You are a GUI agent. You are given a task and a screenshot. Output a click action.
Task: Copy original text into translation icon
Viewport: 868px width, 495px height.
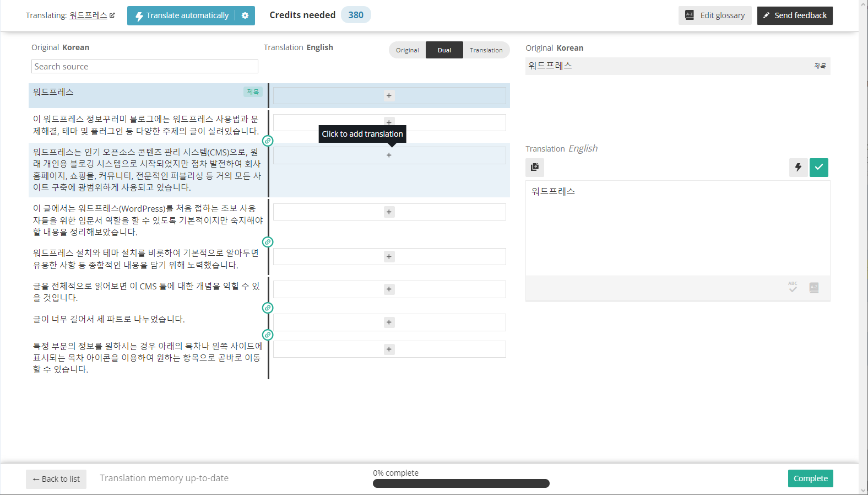(535, 167)
